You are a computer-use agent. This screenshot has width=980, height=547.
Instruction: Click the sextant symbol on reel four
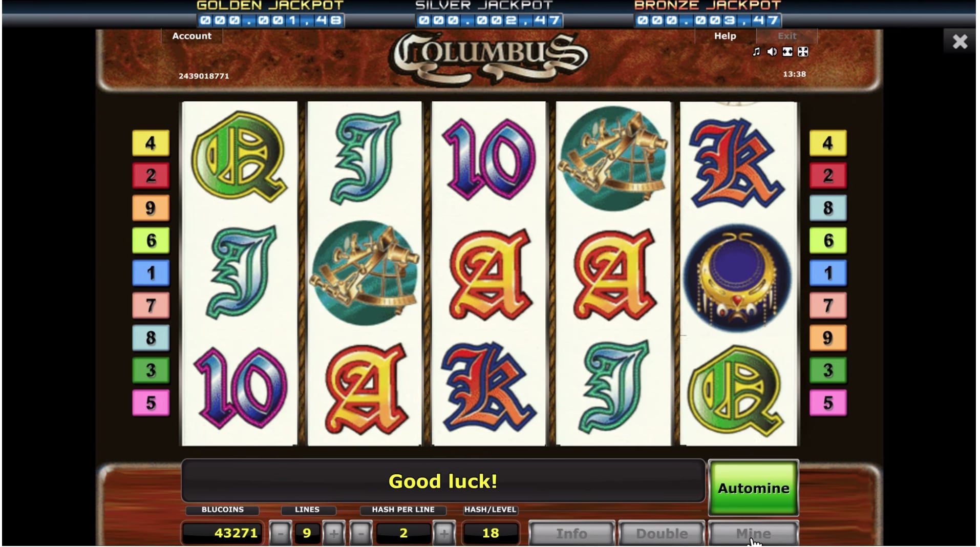(613, 158)
